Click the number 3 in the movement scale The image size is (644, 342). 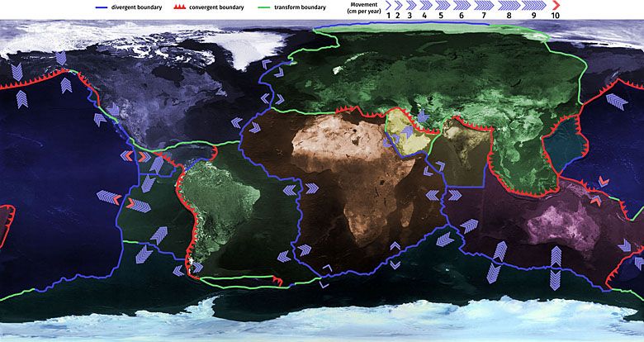pyautogui.click(x=409, y=16)
